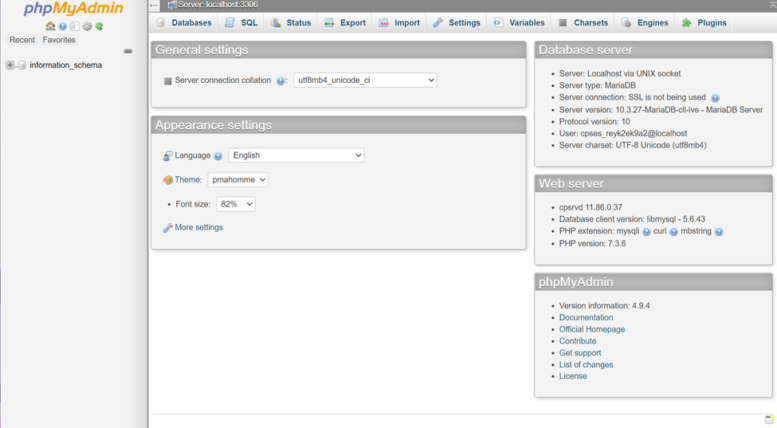Click Plugins tab puzzle icon
Viewport: 777px width, 428px height.
686,23
